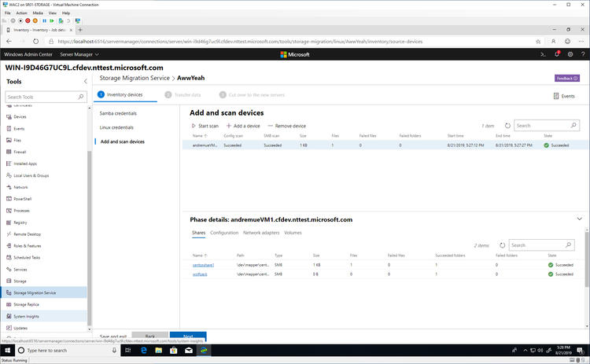Switch to the Network adapters tab

(x=261, y=233)
